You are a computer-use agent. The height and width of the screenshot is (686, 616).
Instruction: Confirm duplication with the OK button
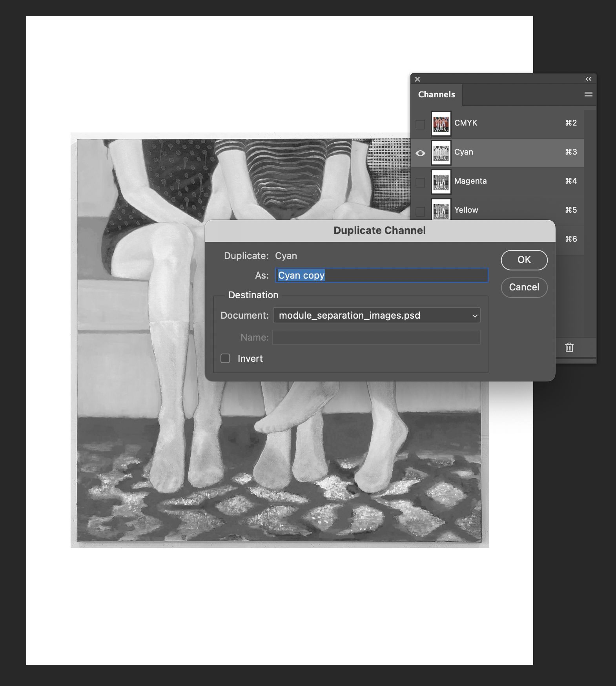tap(524, 260)
